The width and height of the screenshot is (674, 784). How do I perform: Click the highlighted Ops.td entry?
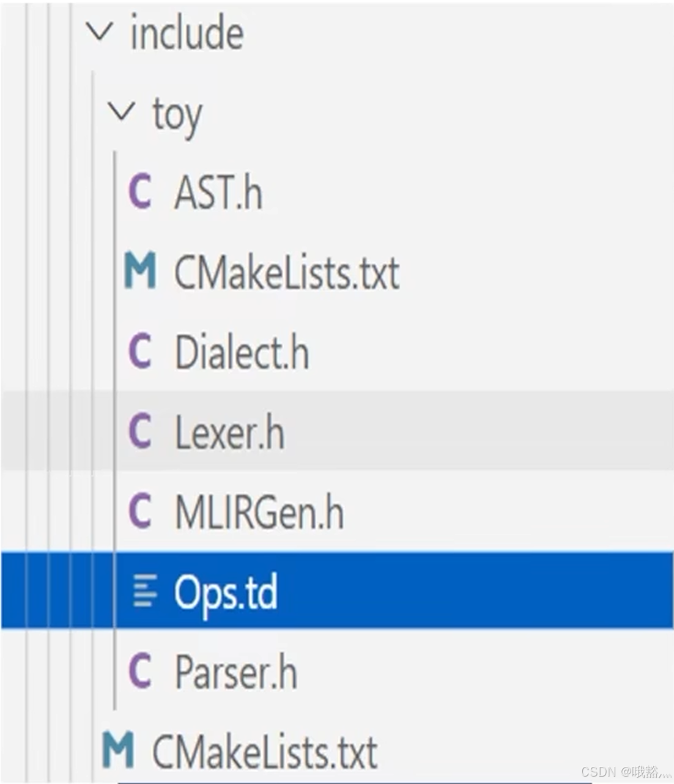(x=224, y=591)
